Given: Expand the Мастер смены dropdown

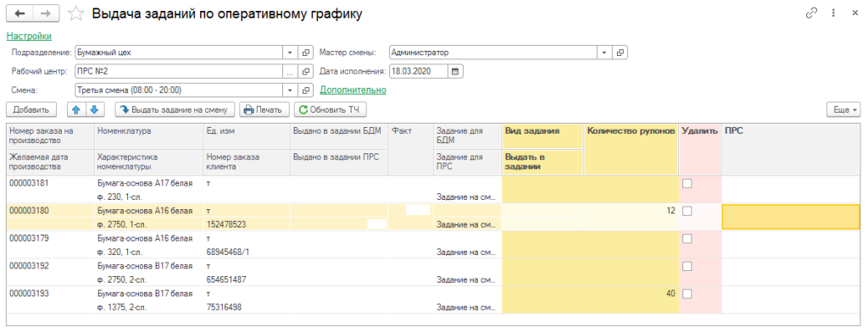Looking at the screenshot, I should (604, 53).
